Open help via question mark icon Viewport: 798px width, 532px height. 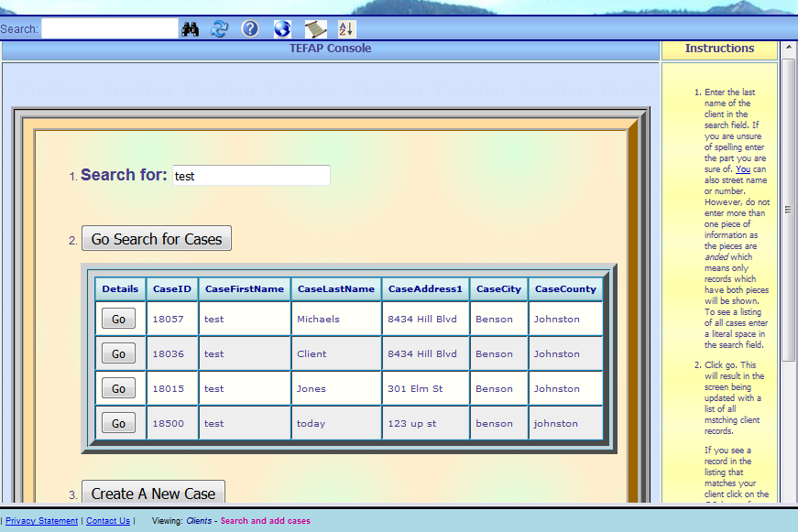pyautogui.click(x=250, y=29)
